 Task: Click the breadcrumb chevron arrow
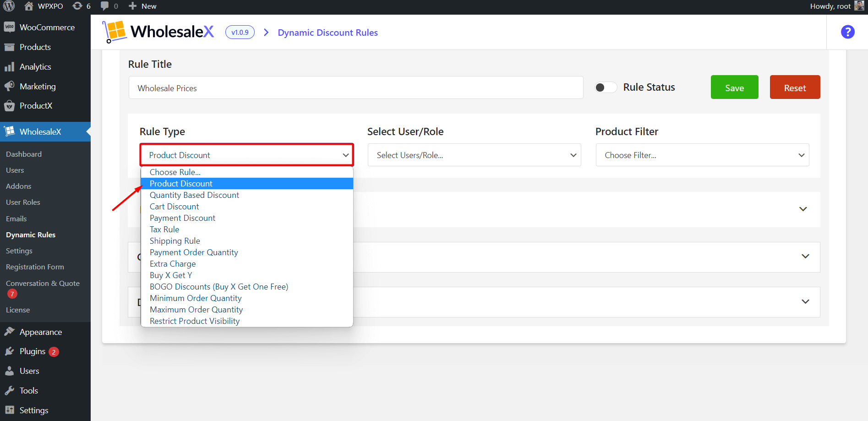[266, 33]
